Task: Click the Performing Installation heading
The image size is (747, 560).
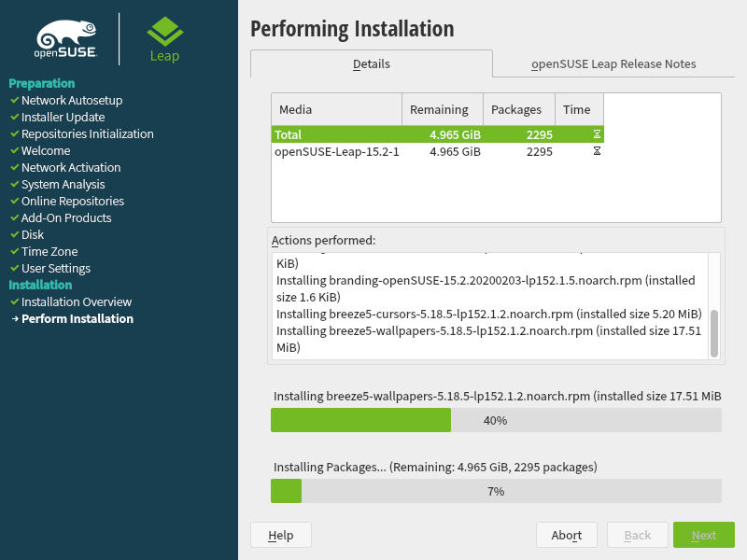Action: [352, 29]
